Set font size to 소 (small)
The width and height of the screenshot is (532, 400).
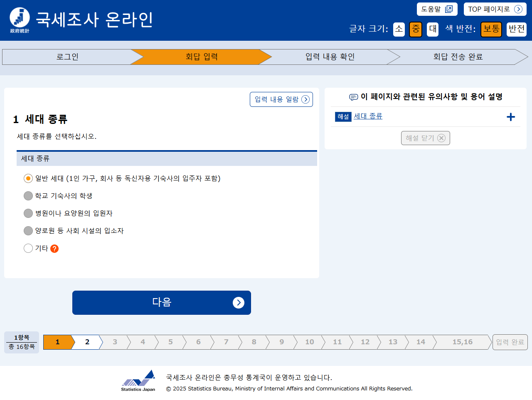coord(399,29)
